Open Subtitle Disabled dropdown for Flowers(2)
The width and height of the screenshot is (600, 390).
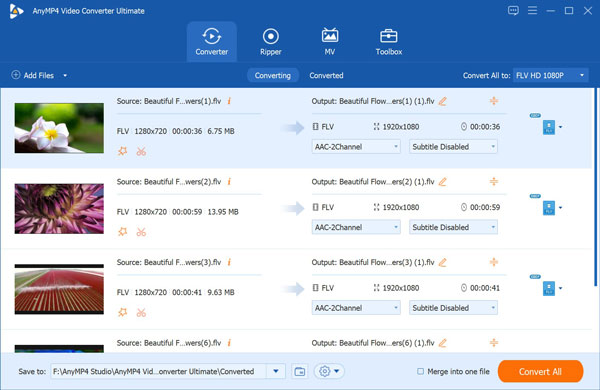(453, 227)
